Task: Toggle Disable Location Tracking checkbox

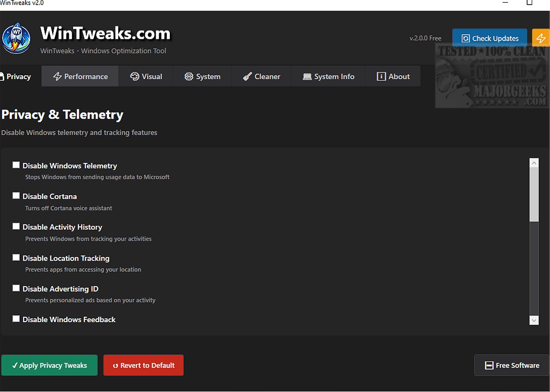Action: (x=16, y=257)
